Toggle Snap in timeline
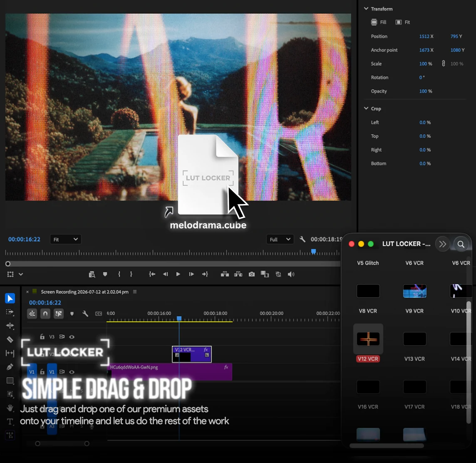The image size is (476, 463). tap(45, 314)
